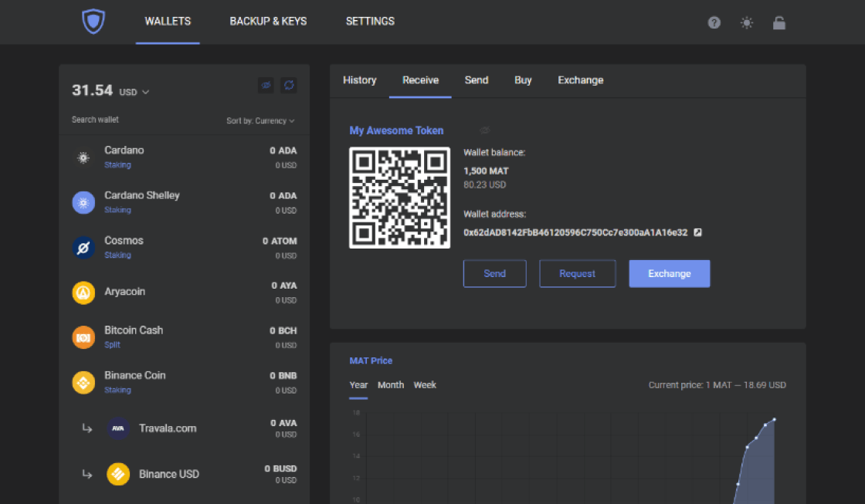Open the QR code image
Screen dimensions: 865x504
[x=399, y=198]
